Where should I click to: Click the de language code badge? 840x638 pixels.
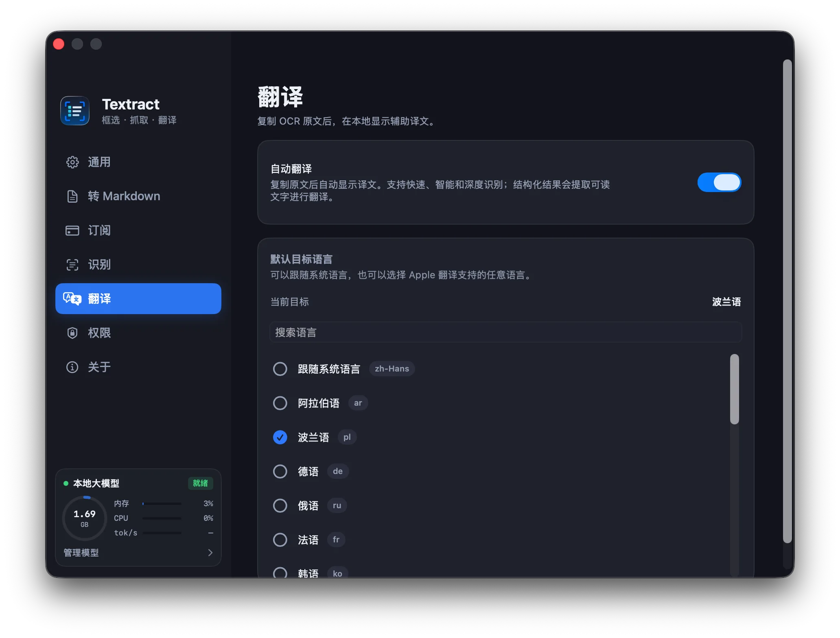tap(338, 471)
